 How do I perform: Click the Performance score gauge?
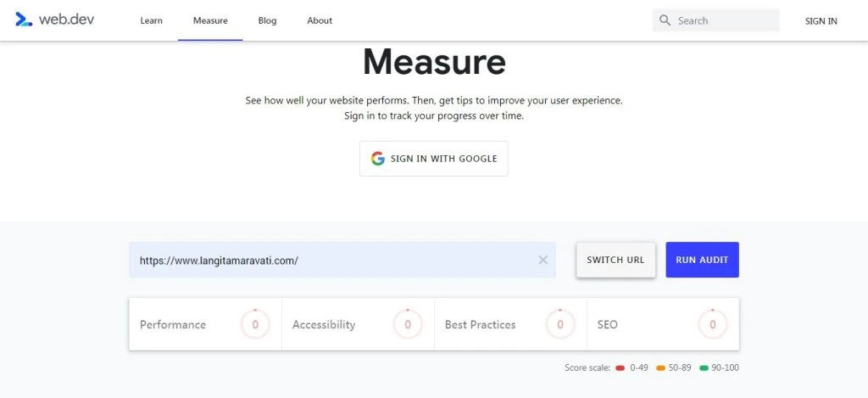(x=255, y=324)
